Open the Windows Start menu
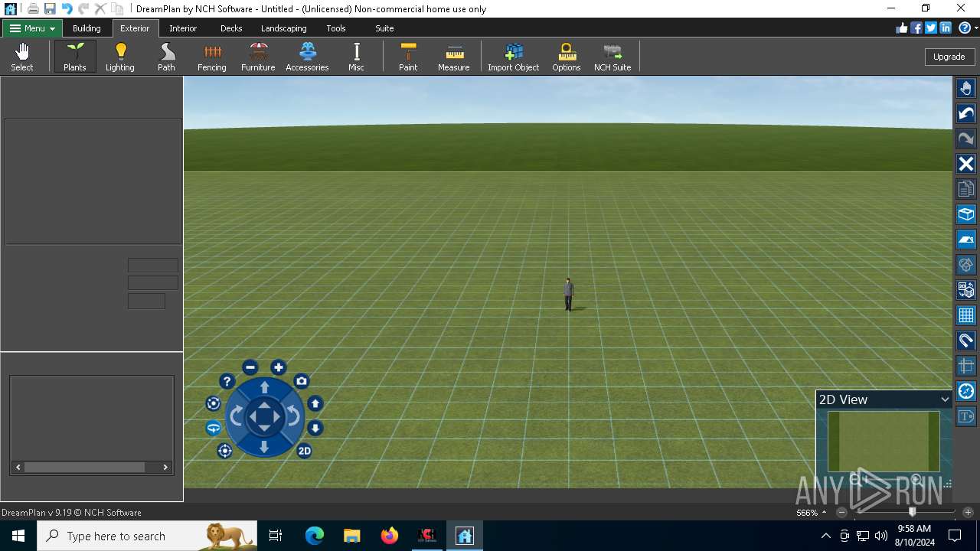Image resolution: width=980 pixels, height=551 pixels. click(18, 536)
